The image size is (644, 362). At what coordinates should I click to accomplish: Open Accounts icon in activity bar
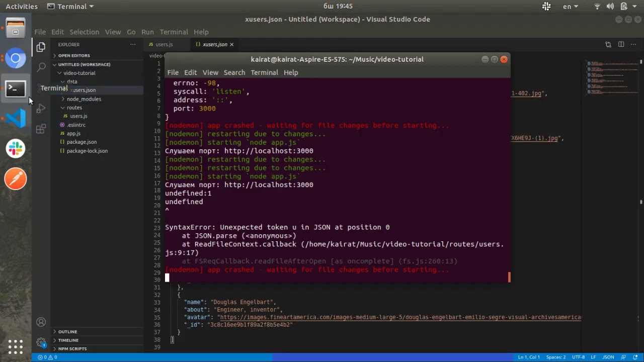point(41,322)
